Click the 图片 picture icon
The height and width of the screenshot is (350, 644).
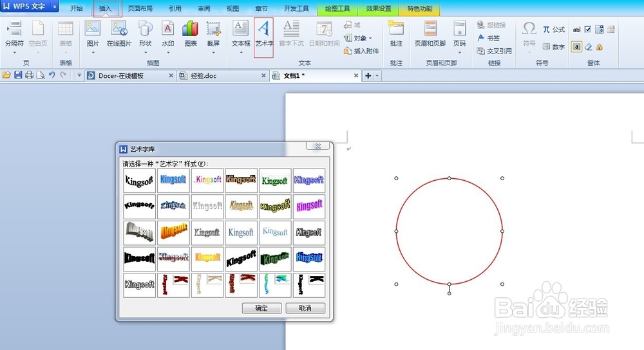click(93, 29)
